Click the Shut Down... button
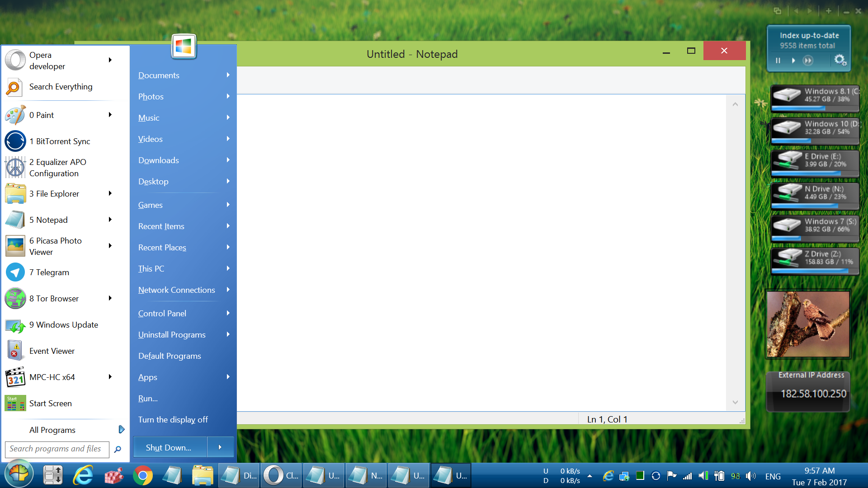This screenshot has height=488, width=868. click(169, 447)
